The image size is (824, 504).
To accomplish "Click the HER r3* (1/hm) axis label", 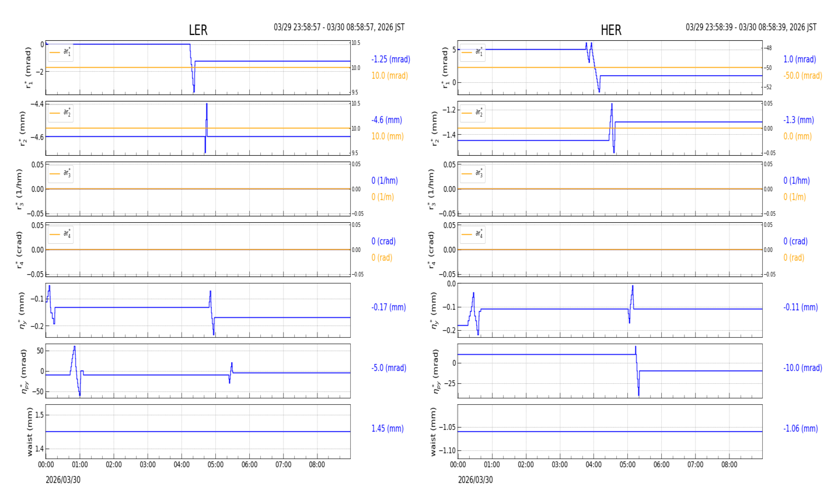I will 431,189.
